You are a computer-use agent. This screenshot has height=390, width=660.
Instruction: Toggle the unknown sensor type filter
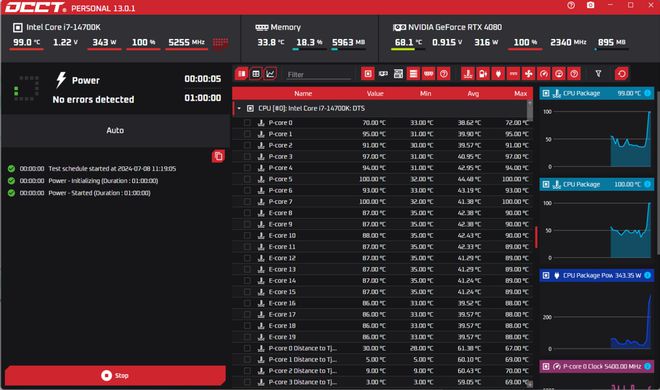(574, 74)
